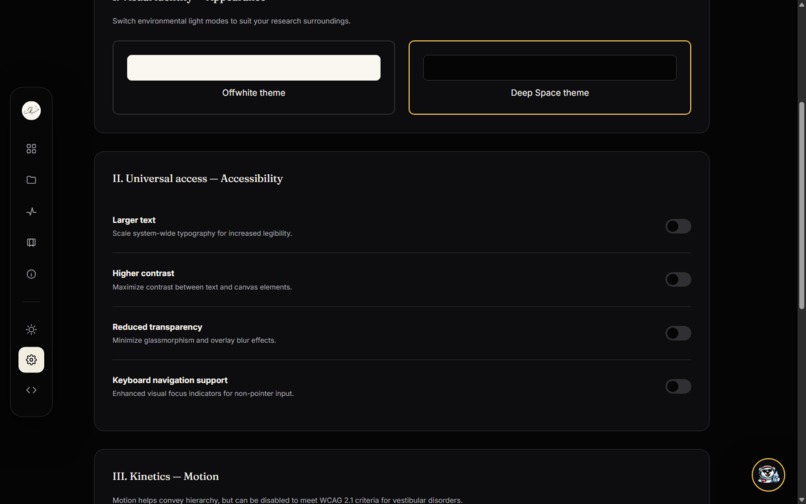Click 'Maximize contrast between text' description
Viewport: 806px width, 504px height.
(x=202, y=287)
